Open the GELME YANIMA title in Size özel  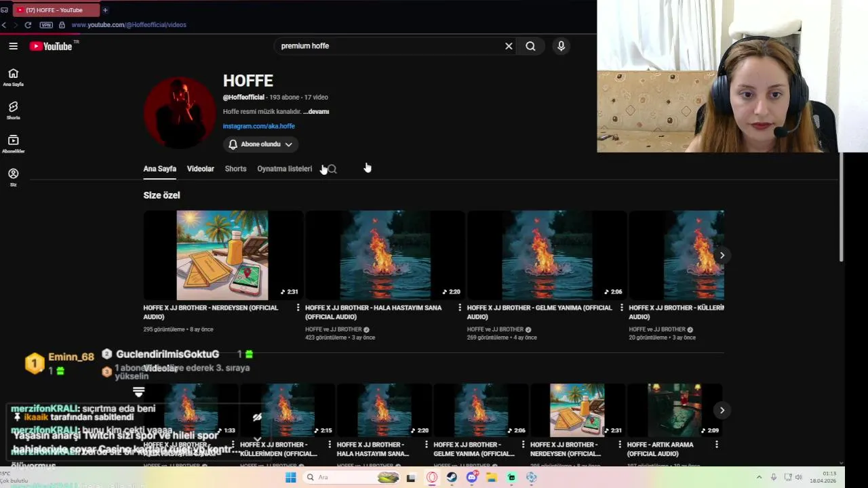(x=540, y=312)
